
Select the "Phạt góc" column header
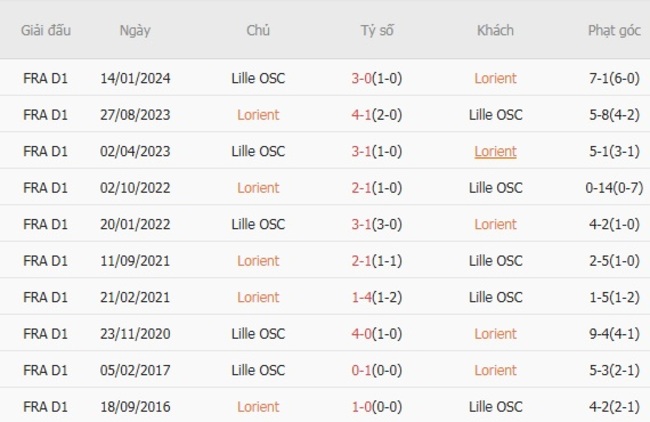coord(614,30)
